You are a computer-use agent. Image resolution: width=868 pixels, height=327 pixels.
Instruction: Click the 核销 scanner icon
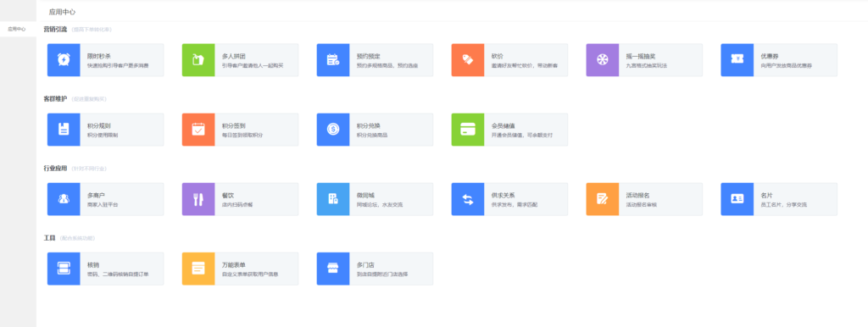(64, 269)
